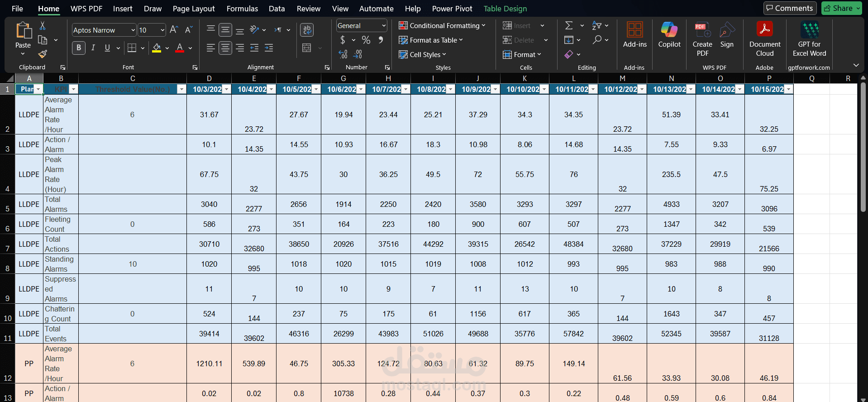This screenshot has width=868, height=402.
Task: Apply the red font color swatch
Action: [x=180, y=48]
